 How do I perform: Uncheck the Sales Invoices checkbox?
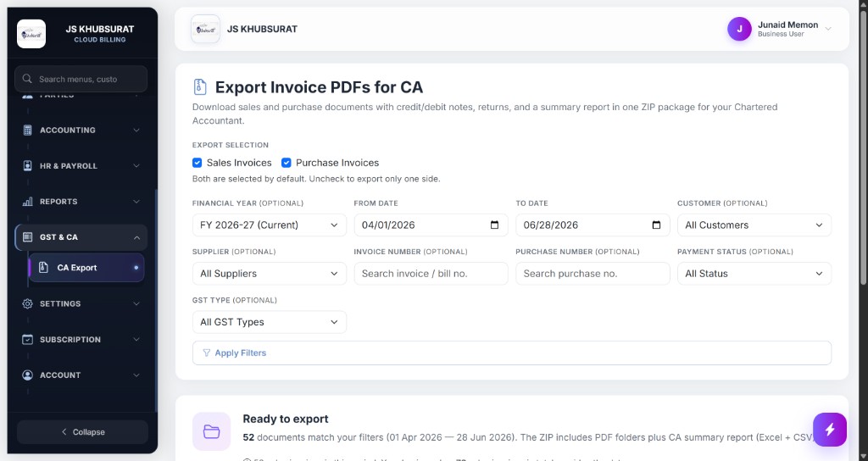pyautogui.click(x=197, y=163)
